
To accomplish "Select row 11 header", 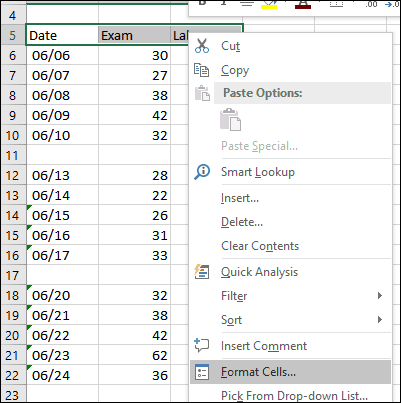I will [x=13, y=155].
